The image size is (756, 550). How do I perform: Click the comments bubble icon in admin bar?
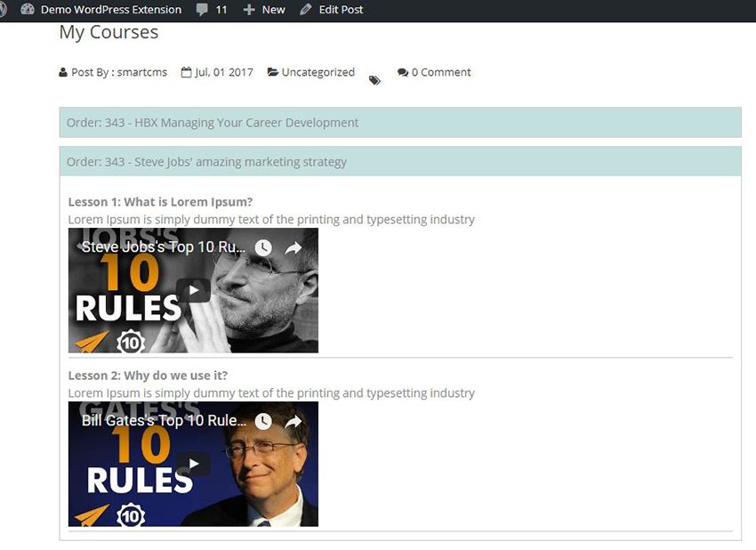[x=202, y=10]
